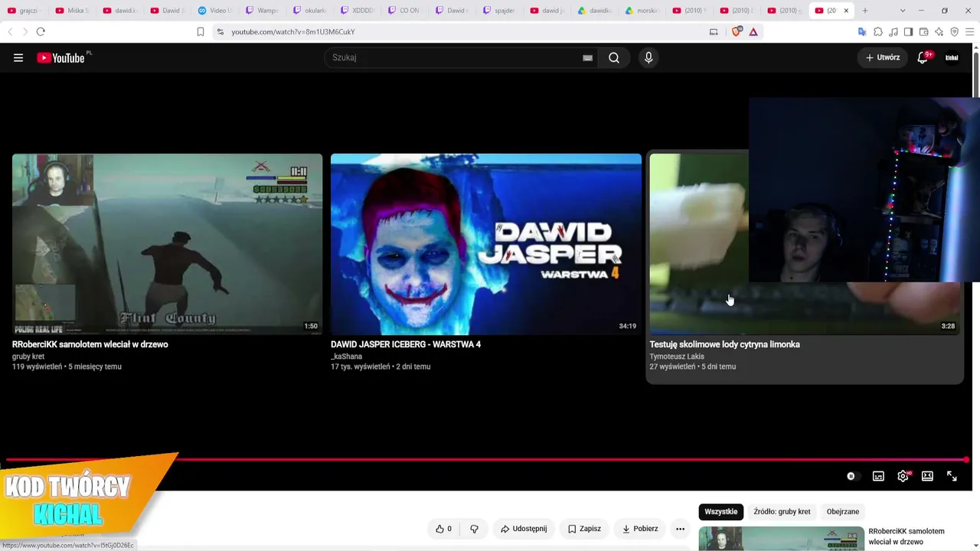Screen dimensions: 980x551
Task: Open sidebar suggested video thumbnail 'RRoberciKK'
Action: (782, 539)
